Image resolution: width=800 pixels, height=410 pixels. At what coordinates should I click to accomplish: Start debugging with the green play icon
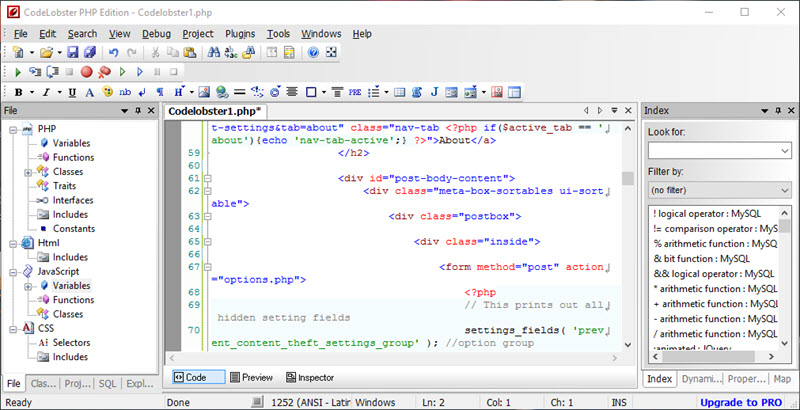coord(18,72)
